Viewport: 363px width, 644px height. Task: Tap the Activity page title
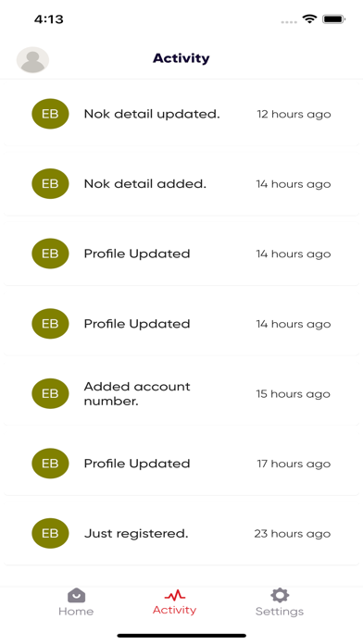click(181, 58)
